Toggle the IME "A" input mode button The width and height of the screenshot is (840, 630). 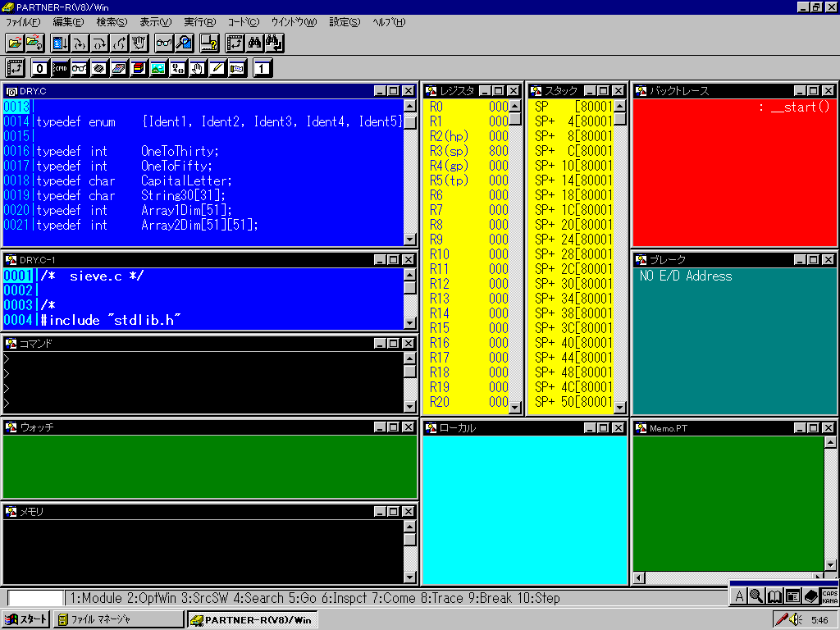[x=739, y=596]
